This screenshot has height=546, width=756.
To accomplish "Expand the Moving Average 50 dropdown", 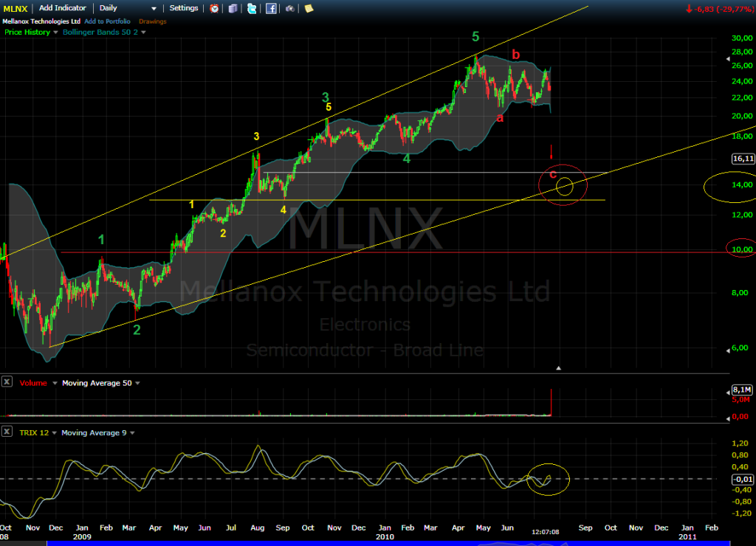I will [x=138, y=383].
